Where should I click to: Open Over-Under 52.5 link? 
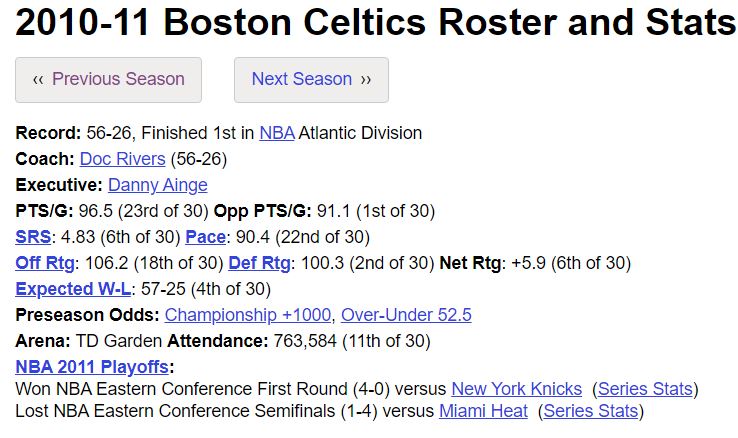[x=406, y=315]
